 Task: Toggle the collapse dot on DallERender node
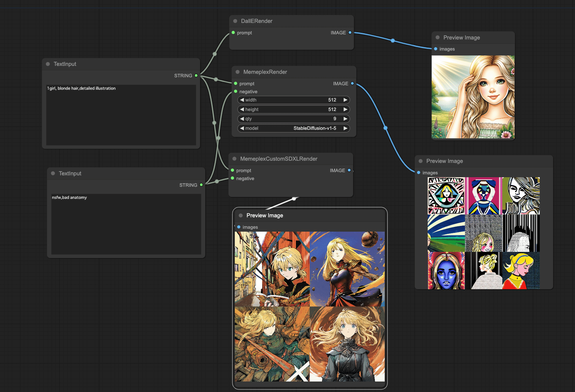point(235,21)
